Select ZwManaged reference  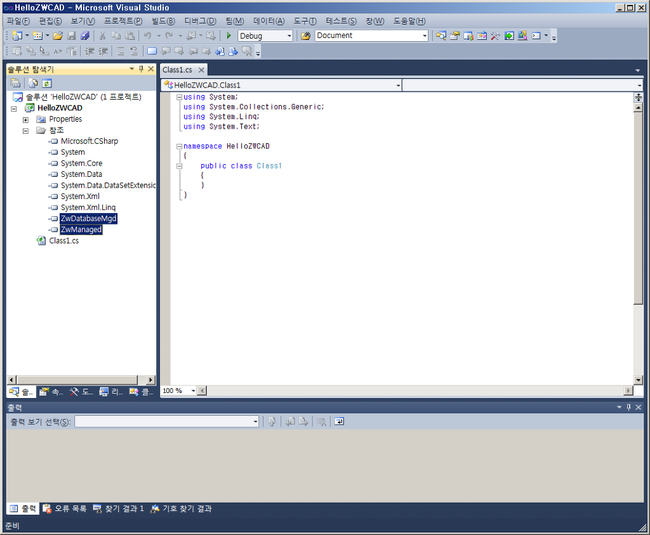pyautogui.click(x=81, y=230)
